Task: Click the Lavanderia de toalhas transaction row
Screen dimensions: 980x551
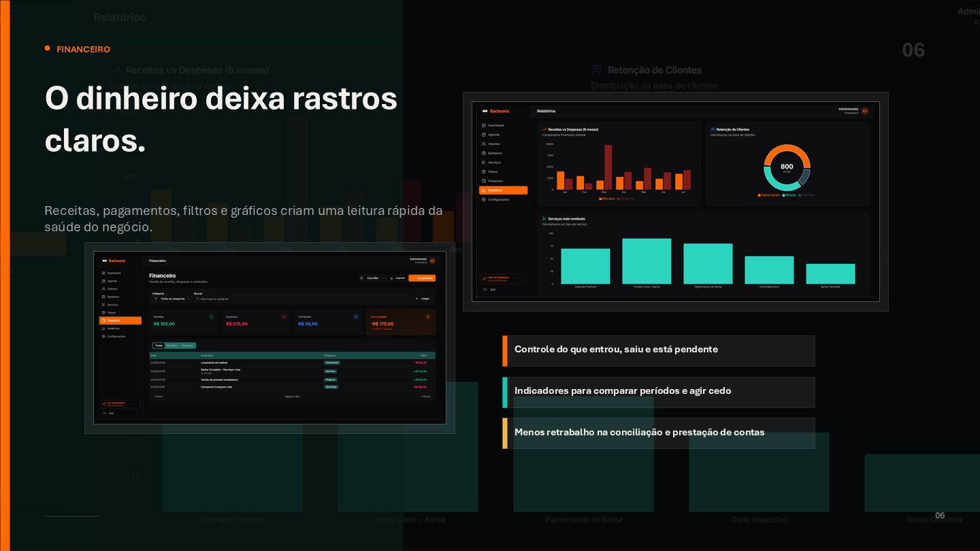Action: tap(293, 363)
